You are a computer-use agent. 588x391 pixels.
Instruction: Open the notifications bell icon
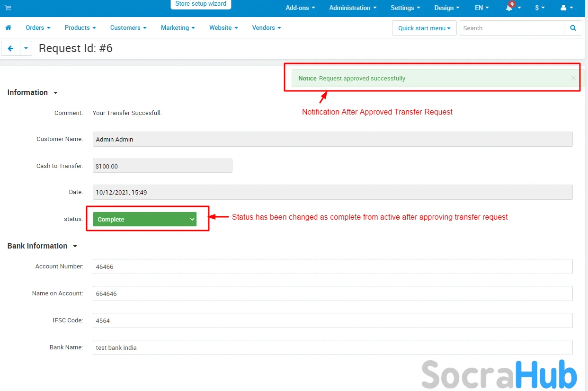(510, 8)
